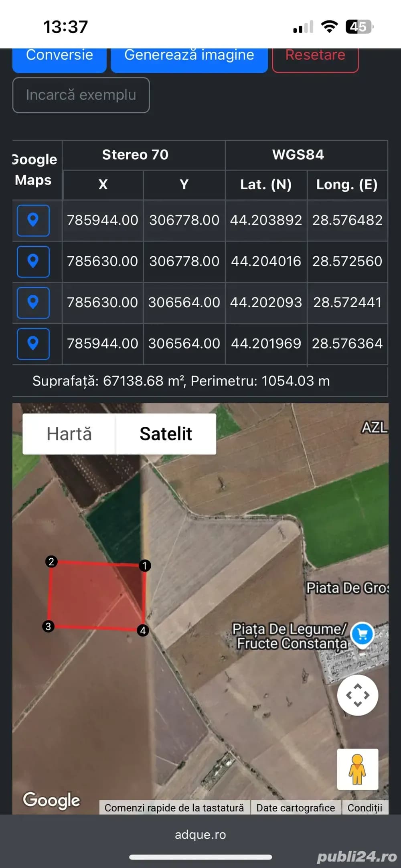Click the Google logo on the map
Image resolution: width=401 pixels, height=868 pixels.
click(51, 800)
